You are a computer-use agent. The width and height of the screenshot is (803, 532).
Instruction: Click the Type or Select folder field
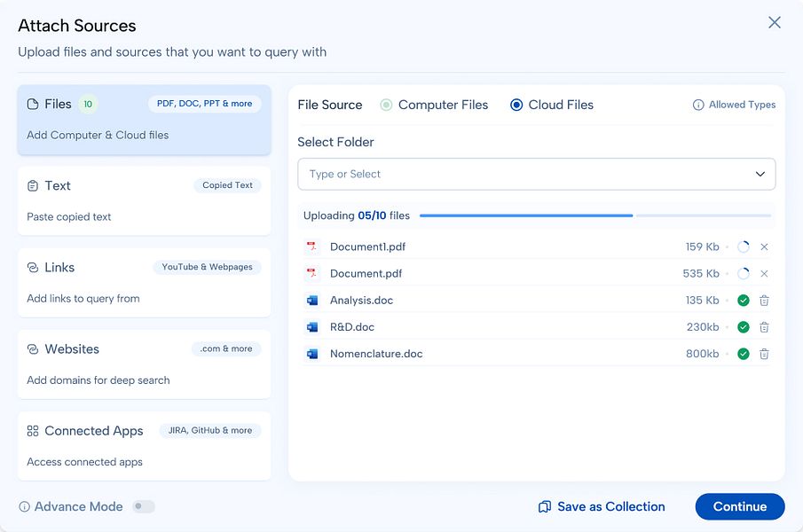537,174
